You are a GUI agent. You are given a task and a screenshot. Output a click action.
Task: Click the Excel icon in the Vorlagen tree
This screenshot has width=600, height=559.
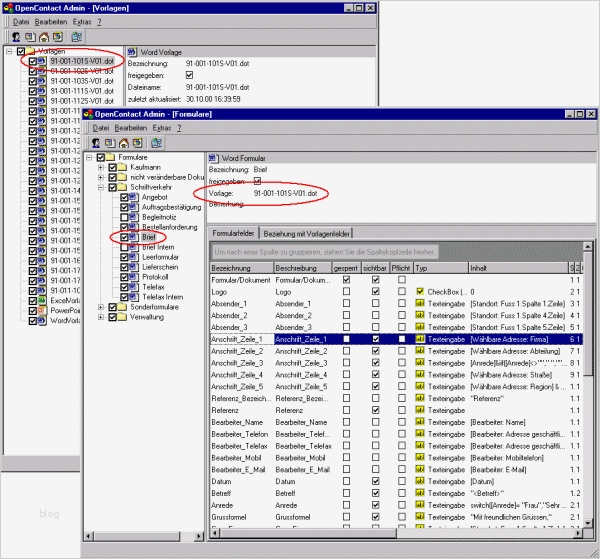pos(42,300)
